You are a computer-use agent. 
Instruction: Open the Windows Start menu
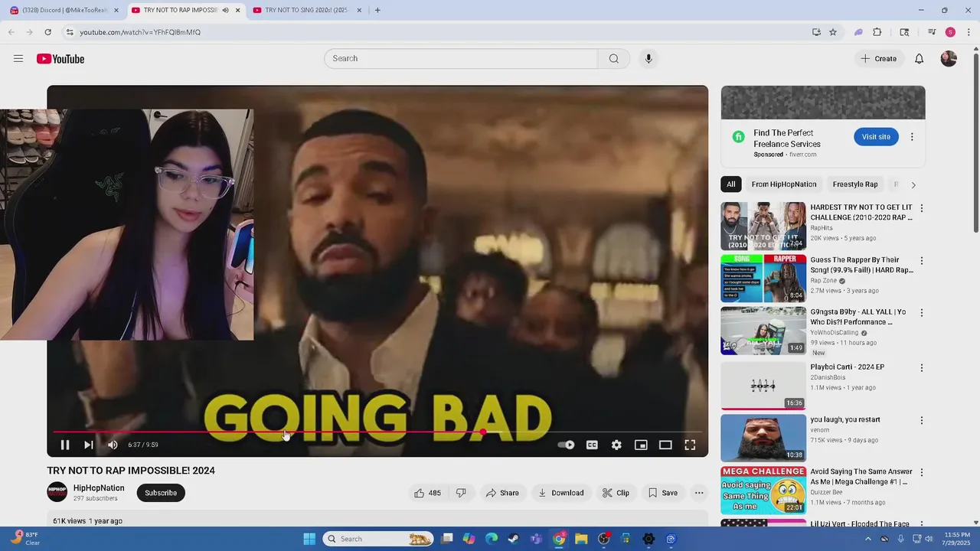pyautogui.click(x=309, y=539)
